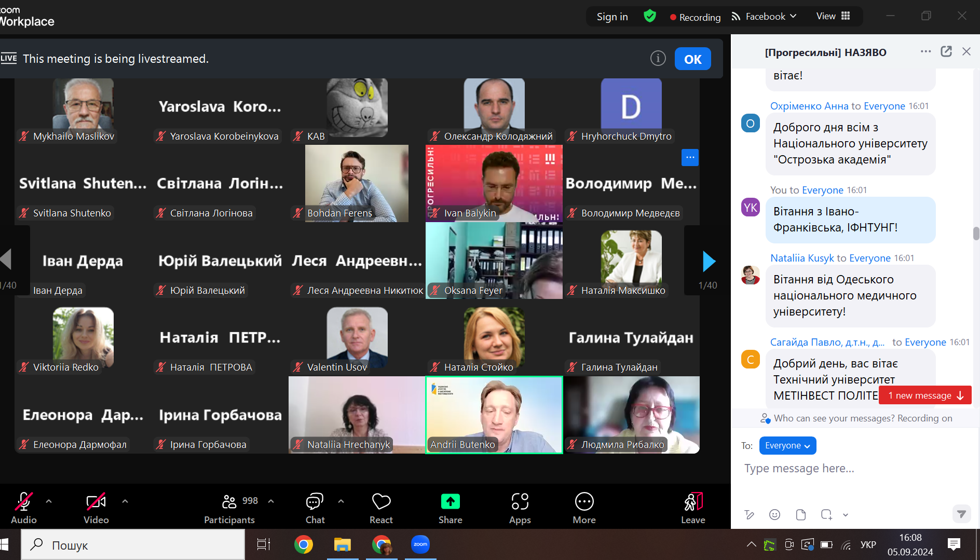Open the Participants list
This screenshot has width=980, height=560.
[x=229, y=508]
